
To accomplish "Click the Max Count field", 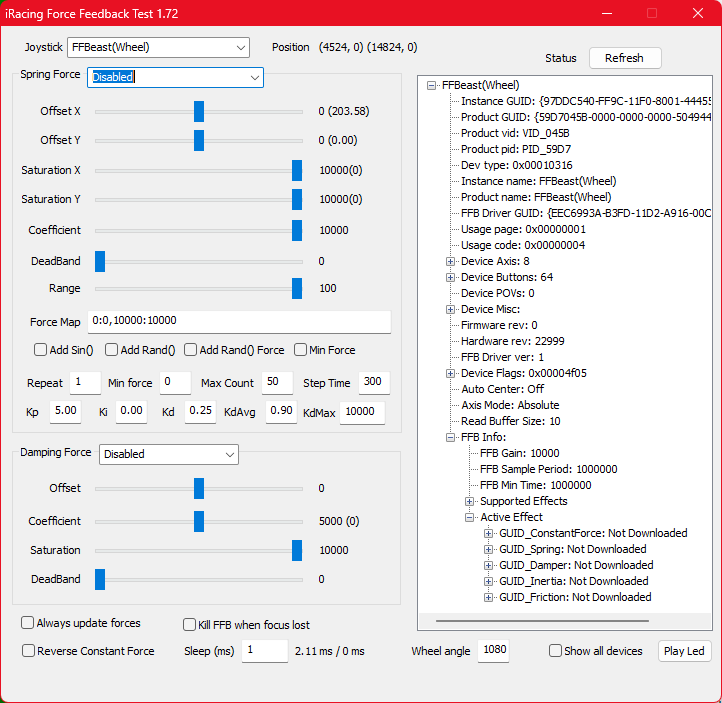I will pos(277,383).
